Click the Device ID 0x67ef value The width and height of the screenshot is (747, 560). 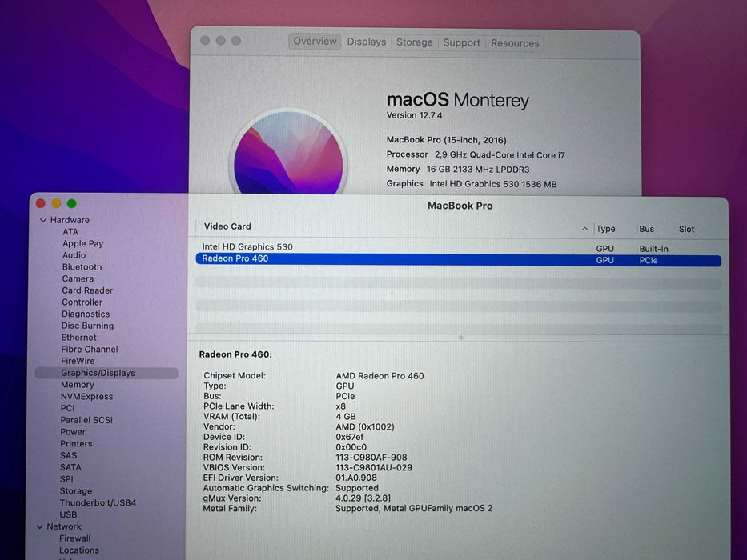click(x=350, y=437)
